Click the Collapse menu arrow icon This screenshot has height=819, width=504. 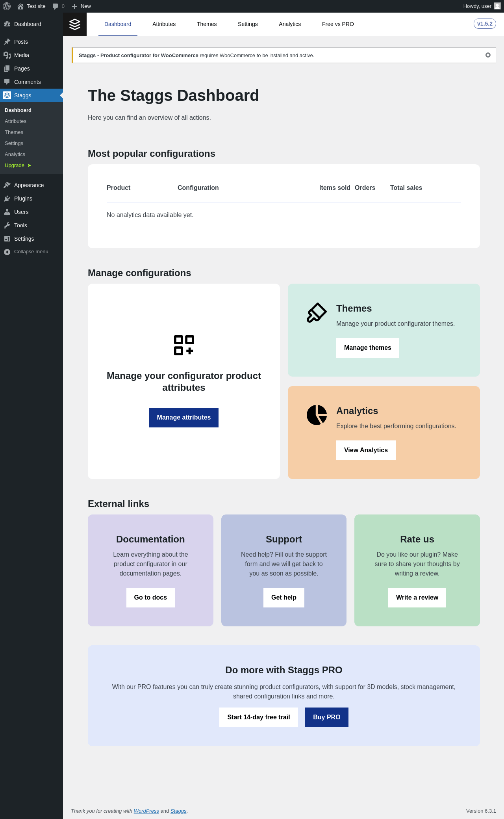coord(7,252)
